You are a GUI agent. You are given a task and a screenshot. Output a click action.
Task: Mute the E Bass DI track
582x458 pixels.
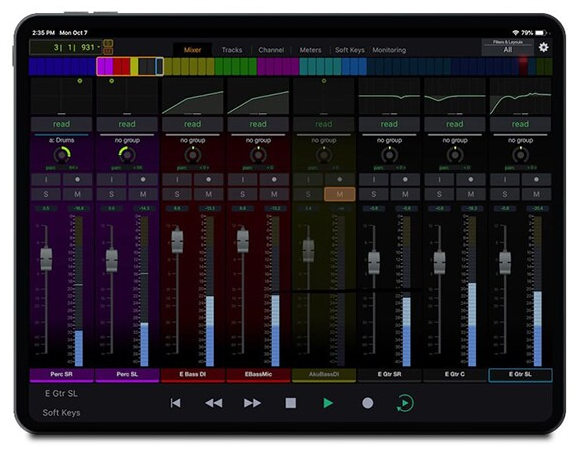(x=209, y=194)
